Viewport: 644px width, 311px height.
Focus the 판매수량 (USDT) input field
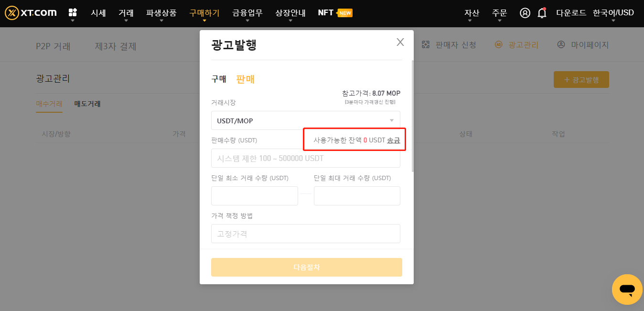pyautogui.click(x=306, y=158)
